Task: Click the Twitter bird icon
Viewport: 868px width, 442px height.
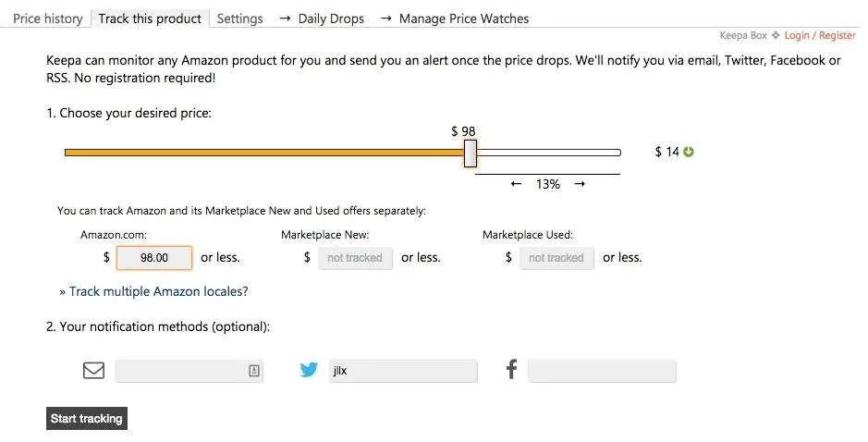Action: [309, 370]
